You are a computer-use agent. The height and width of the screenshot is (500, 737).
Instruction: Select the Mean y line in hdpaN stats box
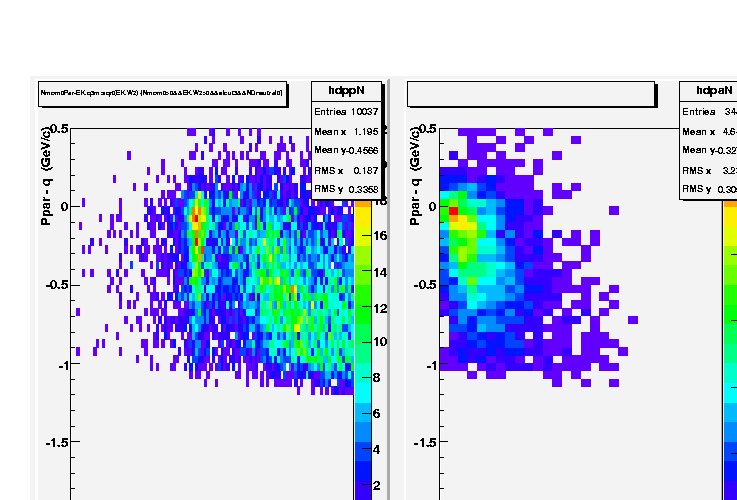[709, 150]
